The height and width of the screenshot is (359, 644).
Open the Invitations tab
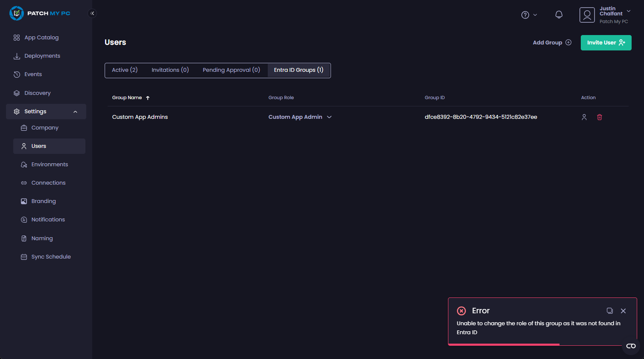tap(170, 70)
